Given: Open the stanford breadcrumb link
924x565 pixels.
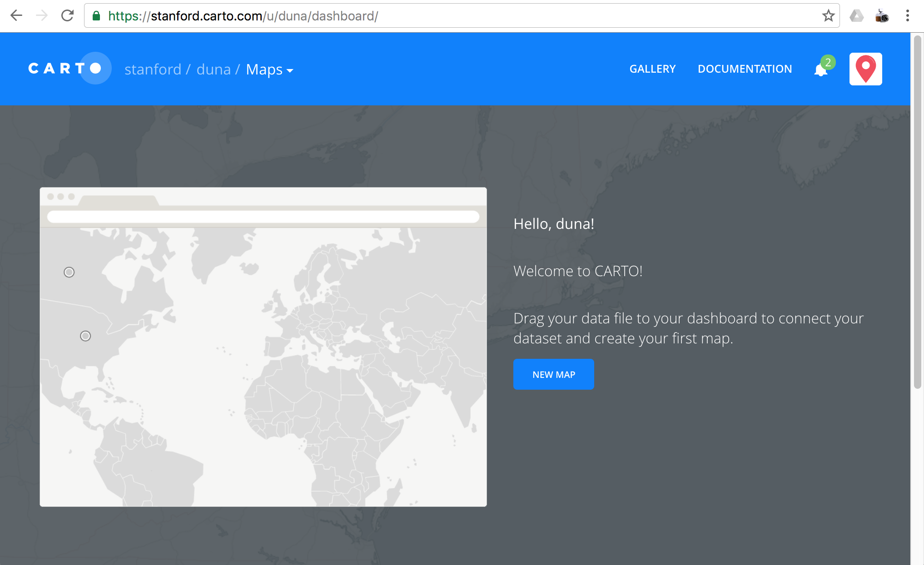Looking at the screenshot, I should pos(153,69).
